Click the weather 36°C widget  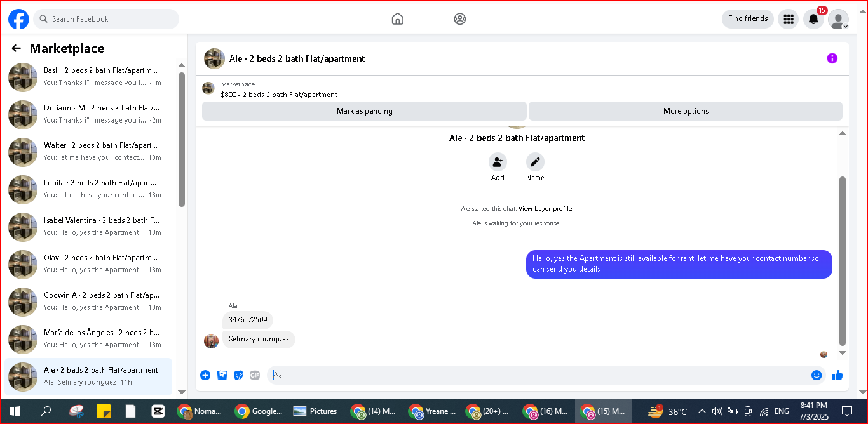(668, 411)
